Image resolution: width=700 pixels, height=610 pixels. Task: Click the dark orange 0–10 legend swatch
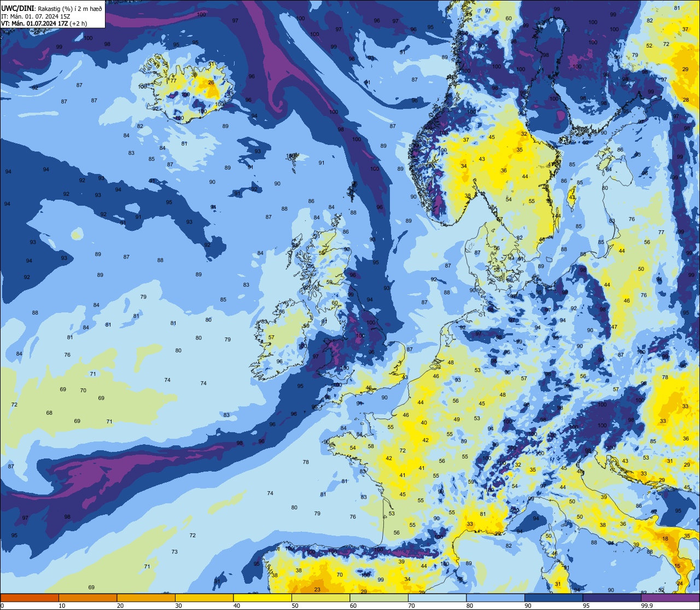click(30, 597)
